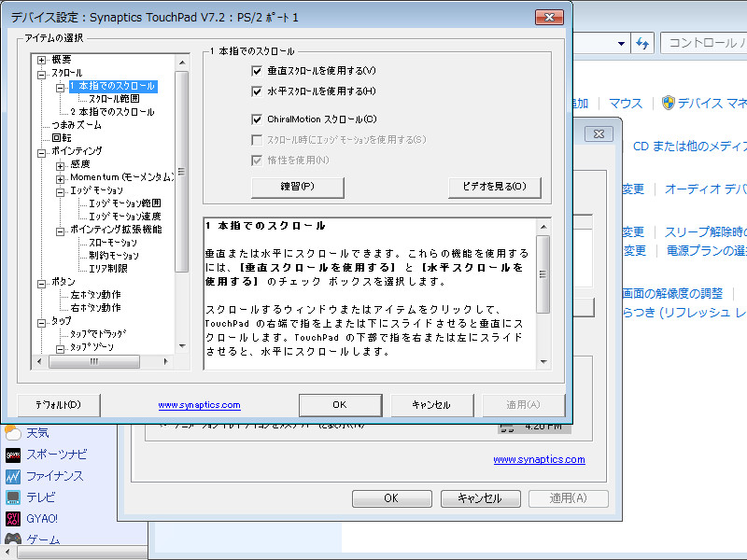This screenshot has height=560, width=747.
Task: Click the GYAO! icon
Action: point(13,519)
